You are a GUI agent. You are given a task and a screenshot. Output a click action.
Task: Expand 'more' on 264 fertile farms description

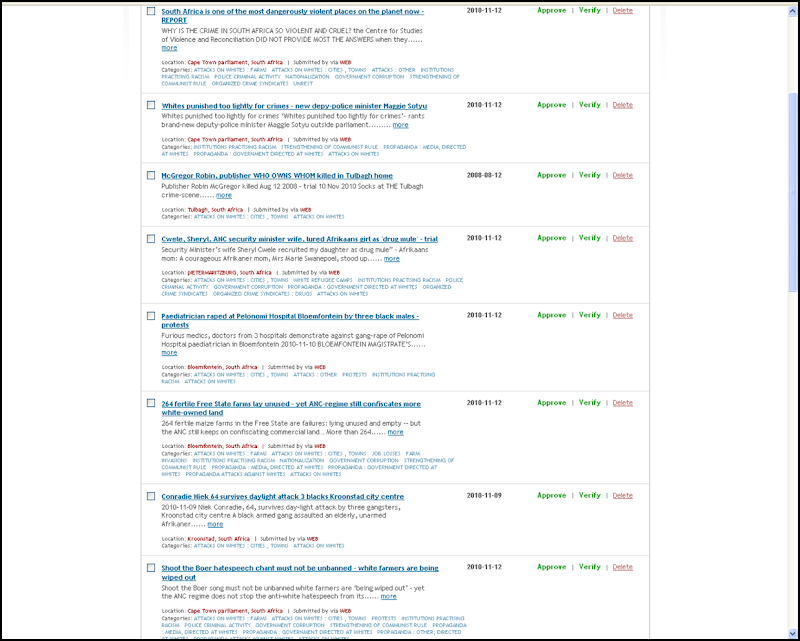pos(395,432)
